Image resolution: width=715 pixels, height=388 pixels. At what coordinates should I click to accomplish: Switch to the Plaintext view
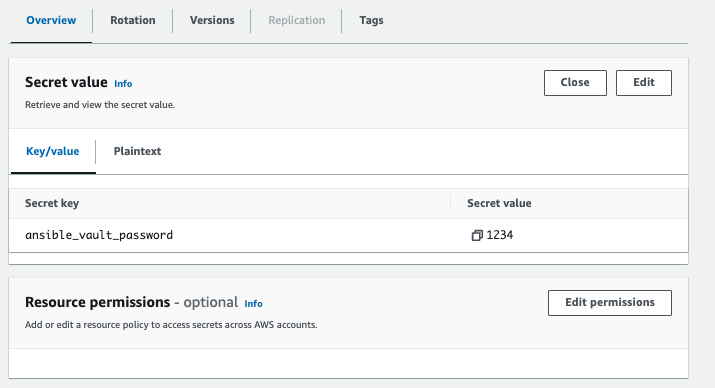[x=137, y=151]
